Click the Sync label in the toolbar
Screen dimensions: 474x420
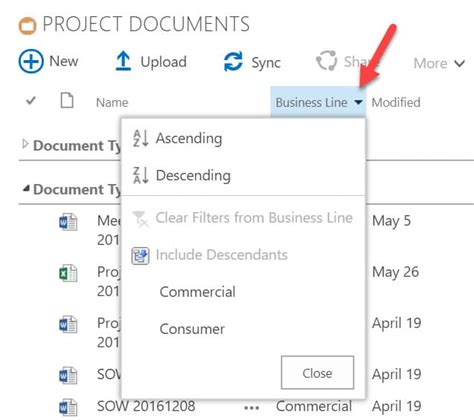pos(266,63)
